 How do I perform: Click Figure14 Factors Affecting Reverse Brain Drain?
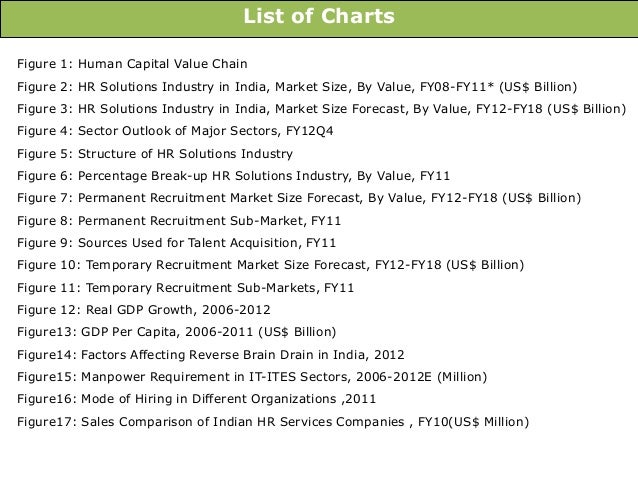click(211, 355)
